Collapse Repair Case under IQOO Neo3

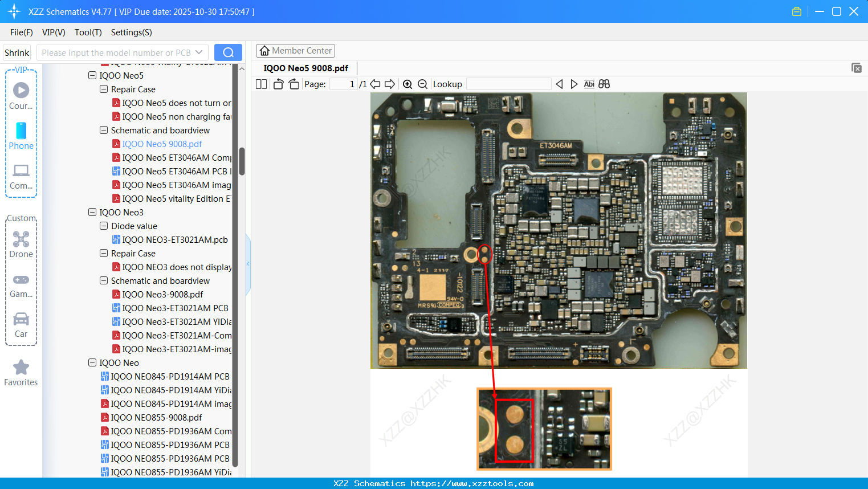coord(104,253)
